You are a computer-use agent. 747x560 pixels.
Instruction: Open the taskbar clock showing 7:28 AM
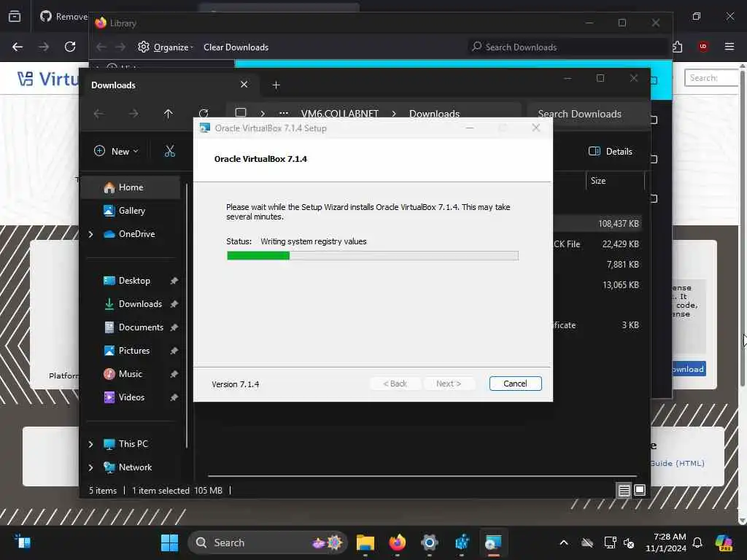(x=665, y=542)
